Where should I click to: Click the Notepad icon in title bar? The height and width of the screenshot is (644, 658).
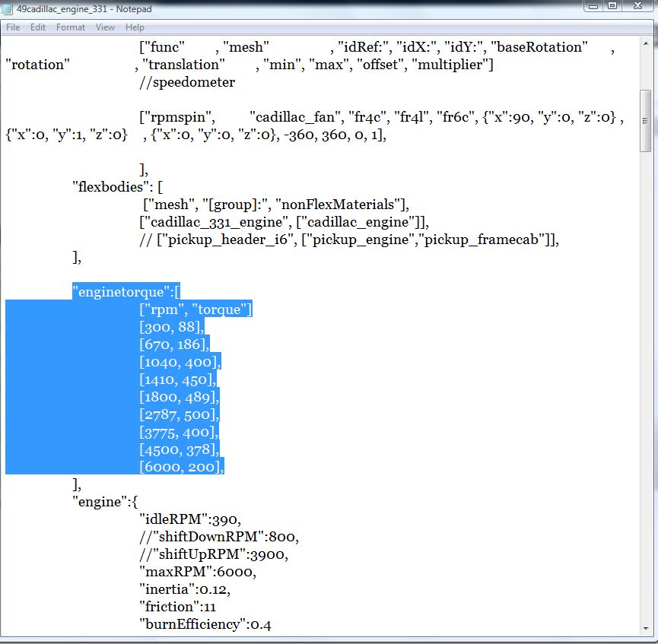pos(7,9)
